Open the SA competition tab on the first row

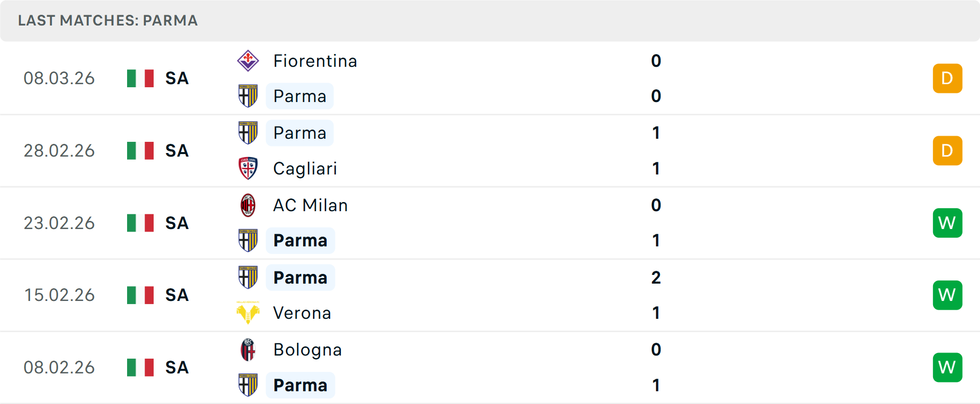click(x=176, y=78)
